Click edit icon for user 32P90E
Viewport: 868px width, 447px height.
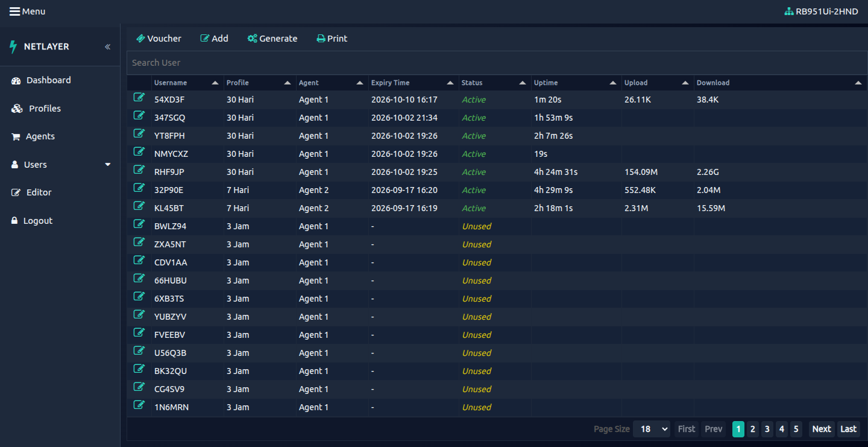(x=139, y=188)
